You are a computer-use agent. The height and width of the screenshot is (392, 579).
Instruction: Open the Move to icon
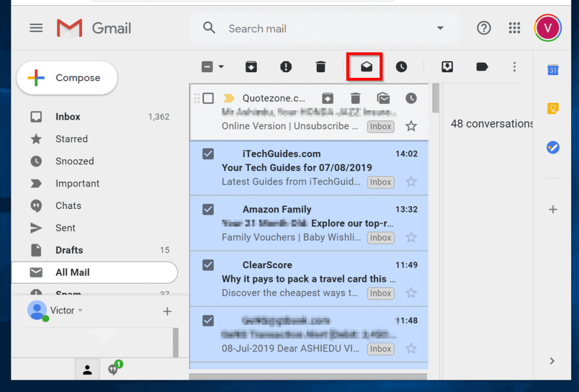[x=447, y=67]
